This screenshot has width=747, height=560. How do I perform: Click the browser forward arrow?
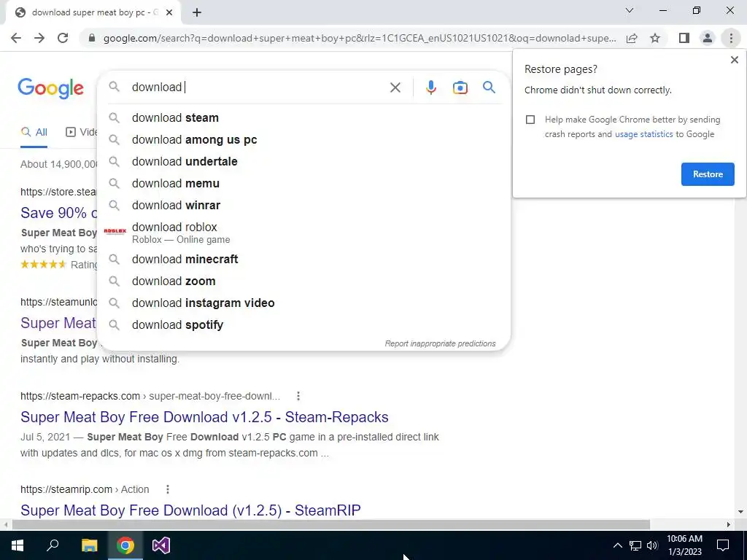coord(39,38)
